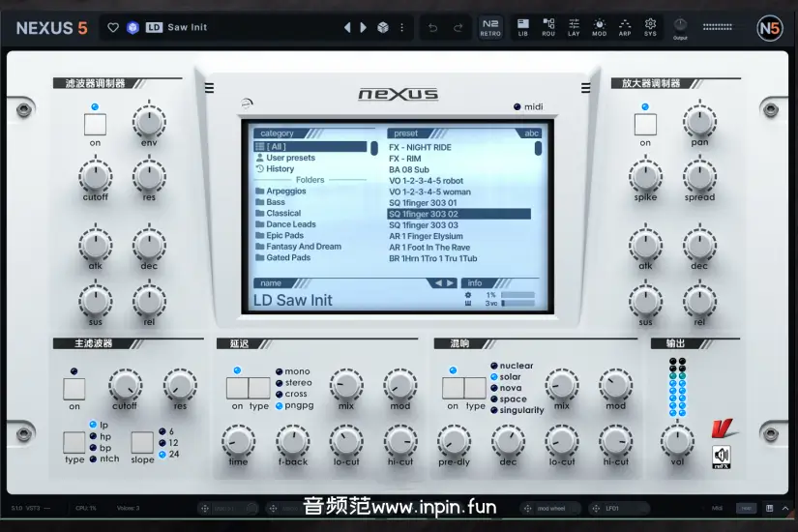Image resolution: width=798 pixels, height=532 pixels.
Task: Click the collapse chevron in bottom bar
Action: (x=785, y=508)
